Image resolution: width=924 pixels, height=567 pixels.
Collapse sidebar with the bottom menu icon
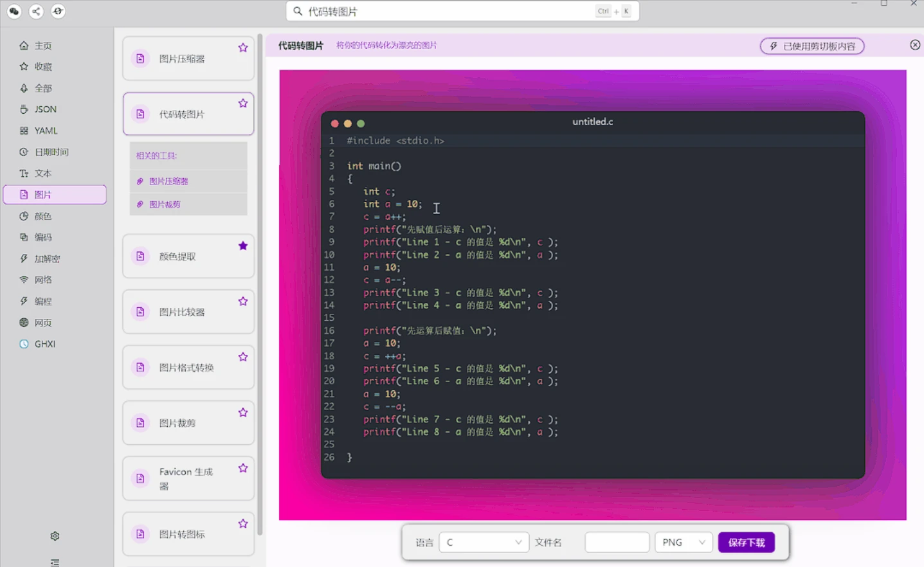click(55, 562)
